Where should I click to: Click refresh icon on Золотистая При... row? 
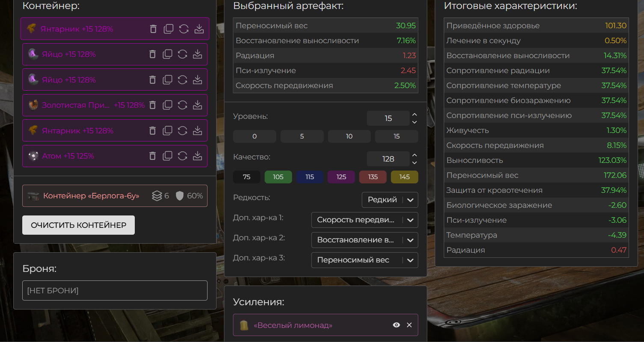183,105
